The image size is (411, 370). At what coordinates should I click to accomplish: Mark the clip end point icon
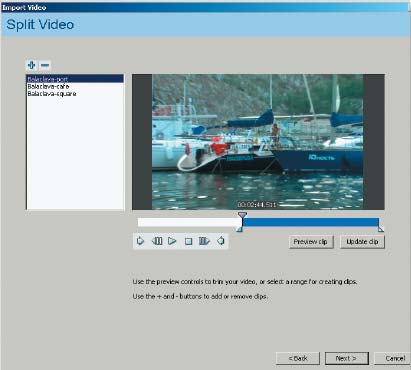click(x=221, y=241)
